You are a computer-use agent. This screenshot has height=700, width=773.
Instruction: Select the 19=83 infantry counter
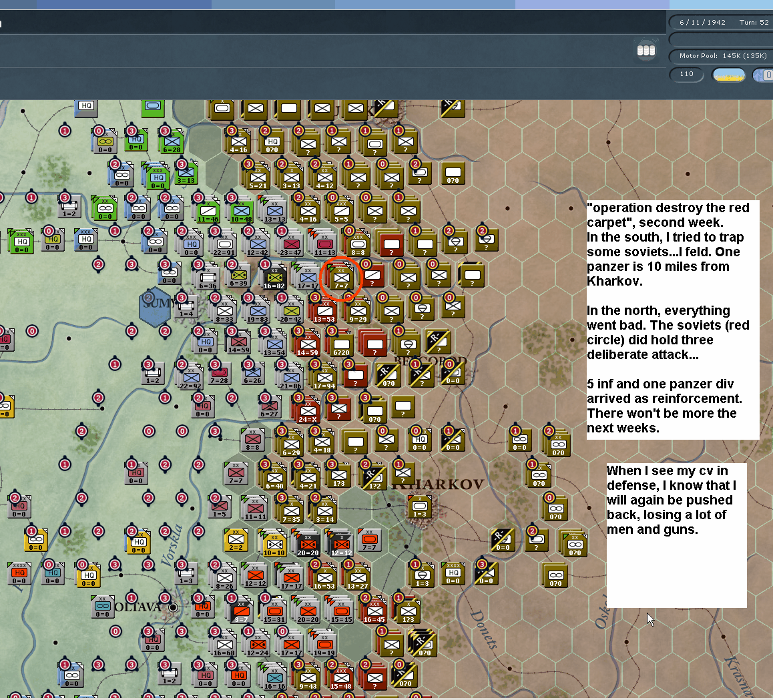[x=258, y=312]
